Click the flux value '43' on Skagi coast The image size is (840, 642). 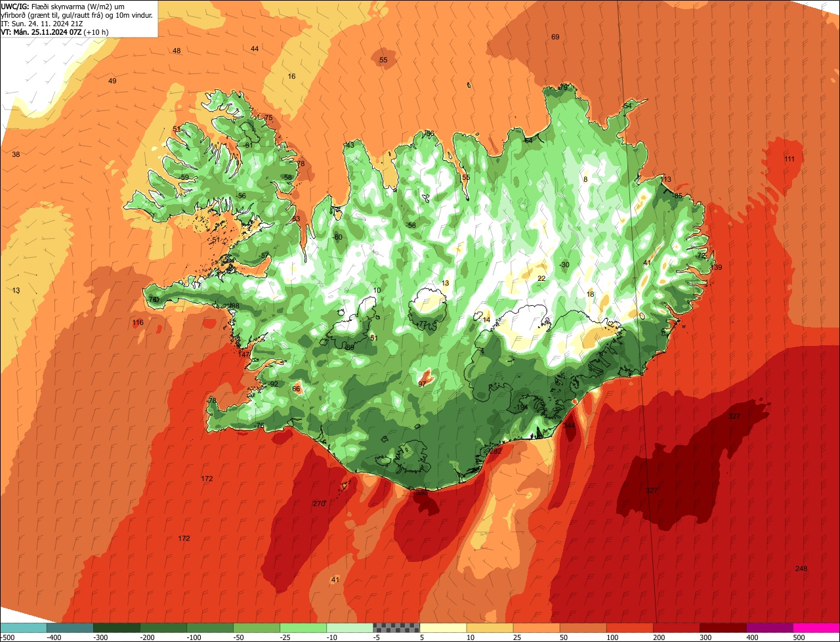(x=350, y=145)
